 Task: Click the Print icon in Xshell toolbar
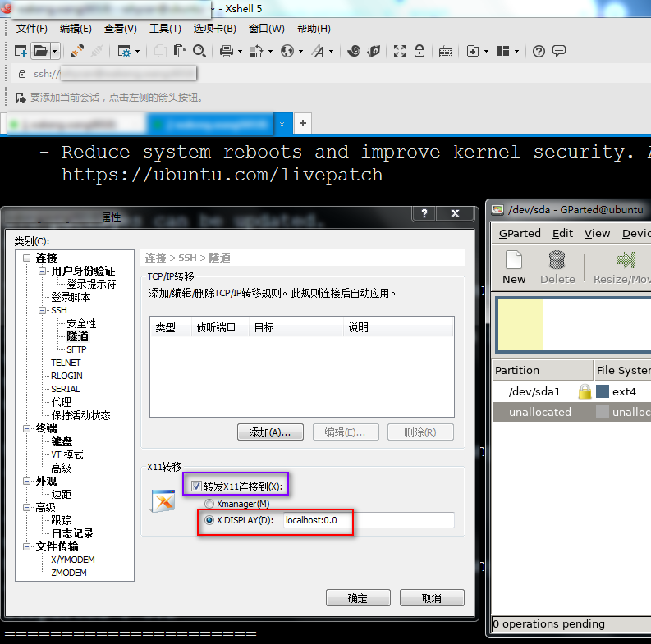point(227,51)
